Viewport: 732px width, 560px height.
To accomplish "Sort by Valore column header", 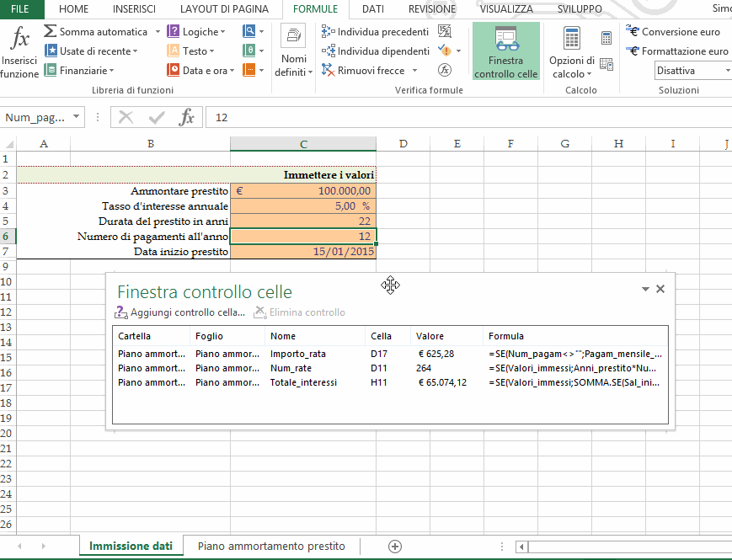I will coord(446,336).
